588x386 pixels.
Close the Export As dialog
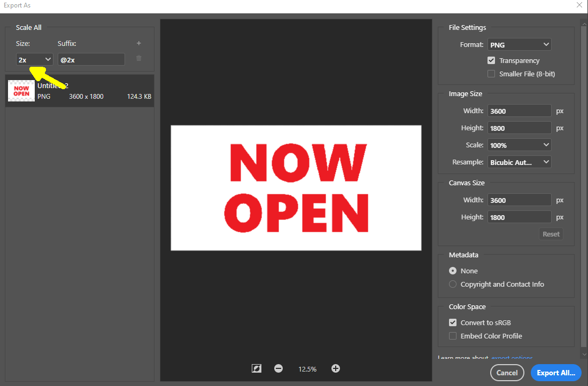click(579, 5)
